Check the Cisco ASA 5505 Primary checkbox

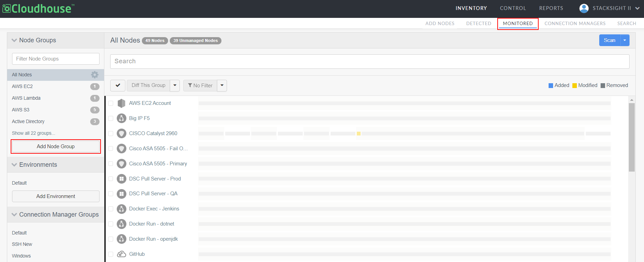point(111,164)
